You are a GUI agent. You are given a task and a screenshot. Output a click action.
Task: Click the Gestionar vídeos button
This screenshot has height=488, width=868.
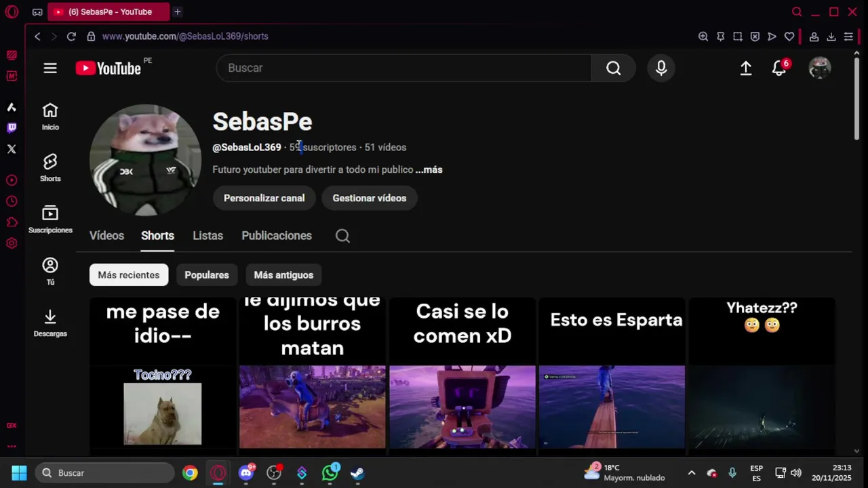(x=370, y=198)
